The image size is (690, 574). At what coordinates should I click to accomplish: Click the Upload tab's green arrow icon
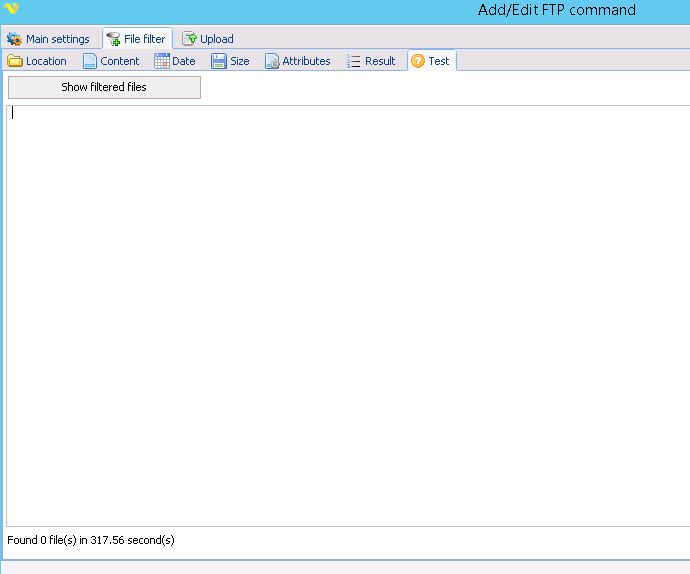[x=189, y=39]
